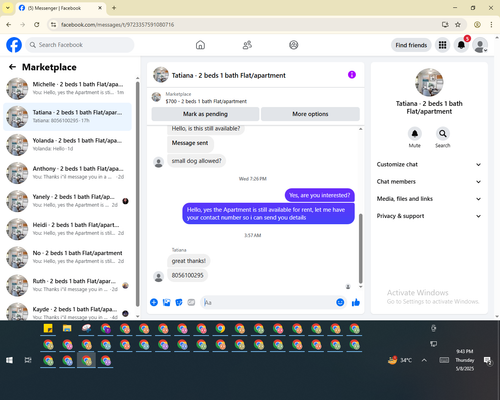500x400 pixels.
Task: Expand the Privacy & support section
Action: (429, 216)
